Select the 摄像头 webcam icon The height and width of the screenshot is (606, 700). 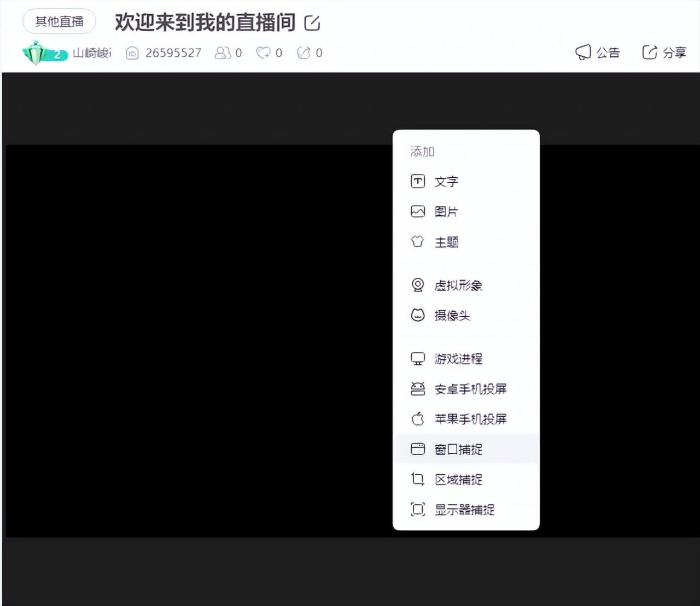pyautogui.click(x=418, y=315)
